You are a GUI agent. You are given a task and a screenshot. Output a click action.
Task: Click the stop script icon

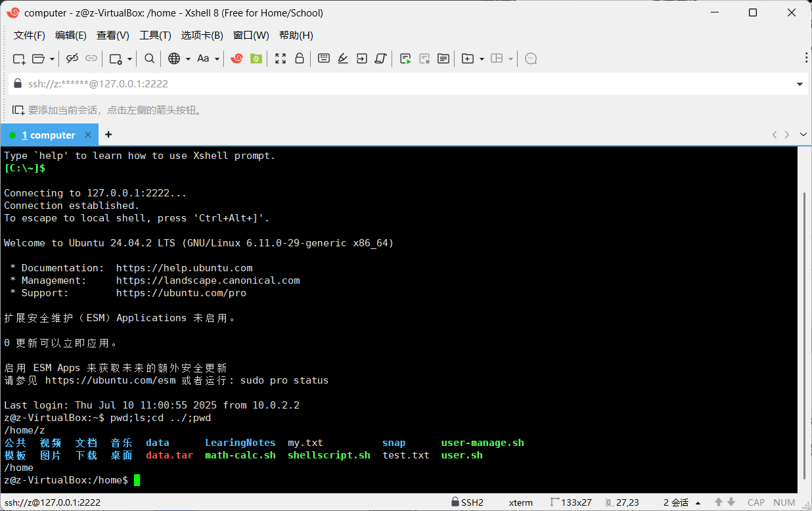tap(424, 58)
